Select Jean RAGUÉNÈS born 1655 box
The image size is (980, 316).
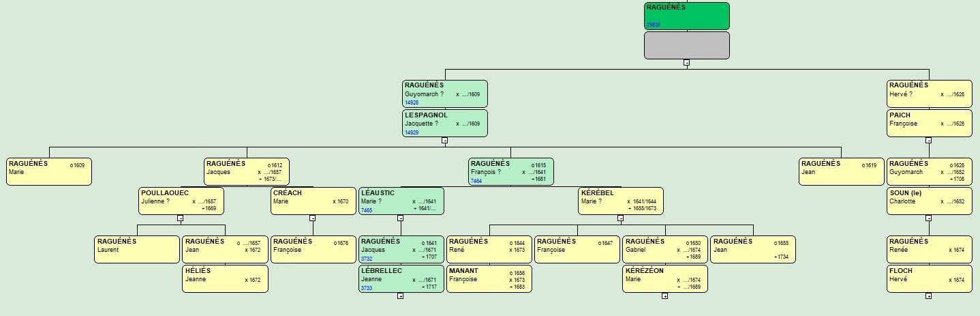tap(753, 249)
